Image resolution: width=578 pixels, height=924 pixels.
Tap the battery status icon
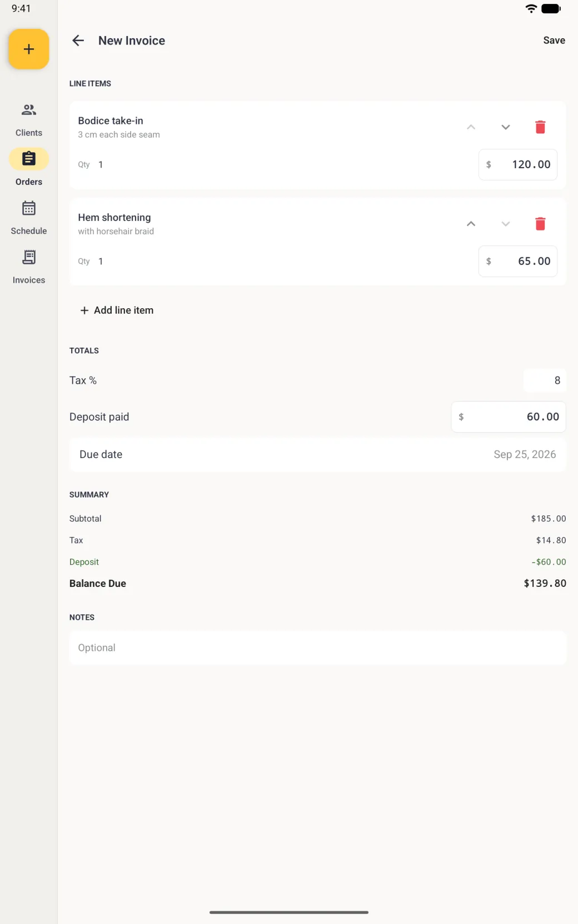tap(551, 8)
